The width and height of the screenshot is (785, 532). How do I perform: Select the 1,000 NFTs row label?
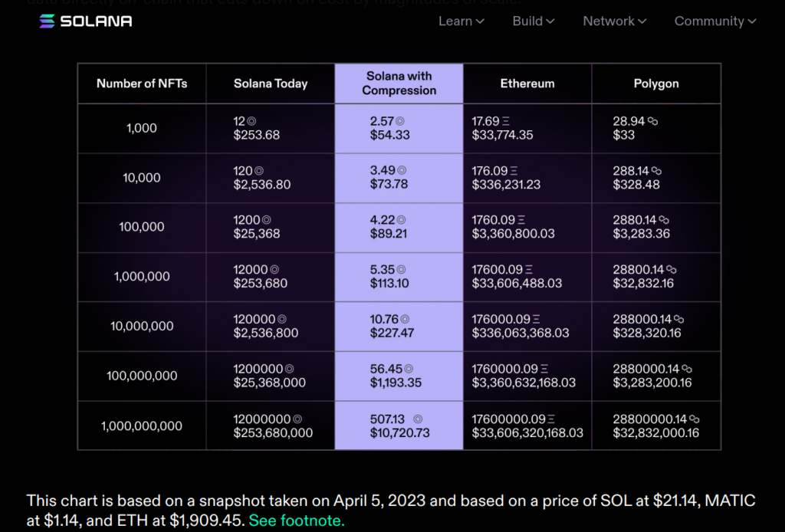(142, 128)
